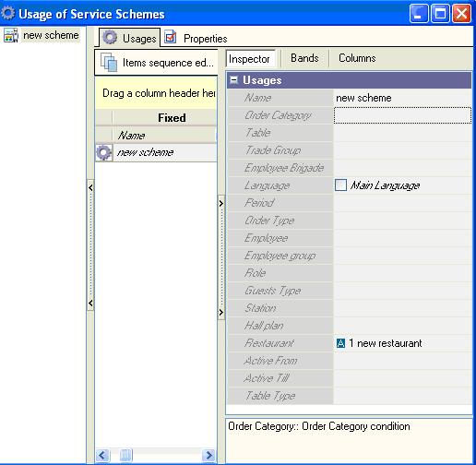Toggle the Main Language checkbox
476x465 pixels.
pyautogui.click(x=340, y=185)
